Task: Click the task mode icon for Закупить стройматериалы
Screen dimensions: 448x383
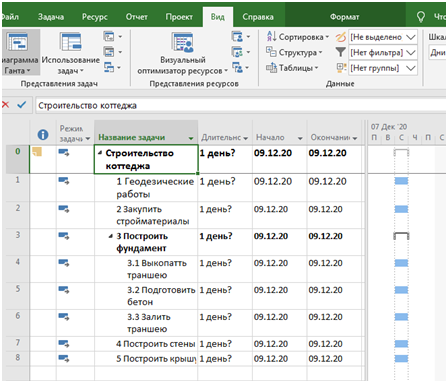Action: click(x=63, y=209)
